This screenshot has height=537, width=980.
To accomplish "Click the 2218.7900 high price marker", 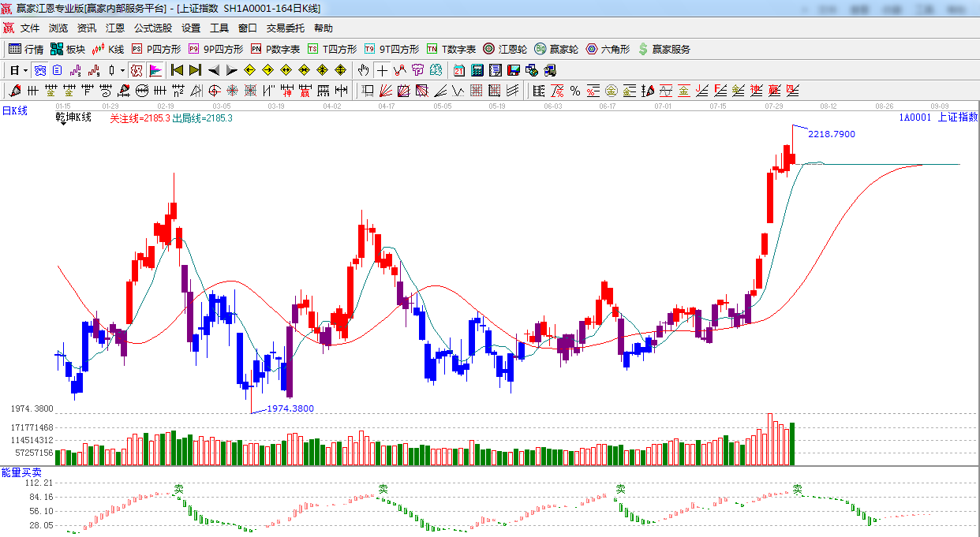I will [831, 134].
